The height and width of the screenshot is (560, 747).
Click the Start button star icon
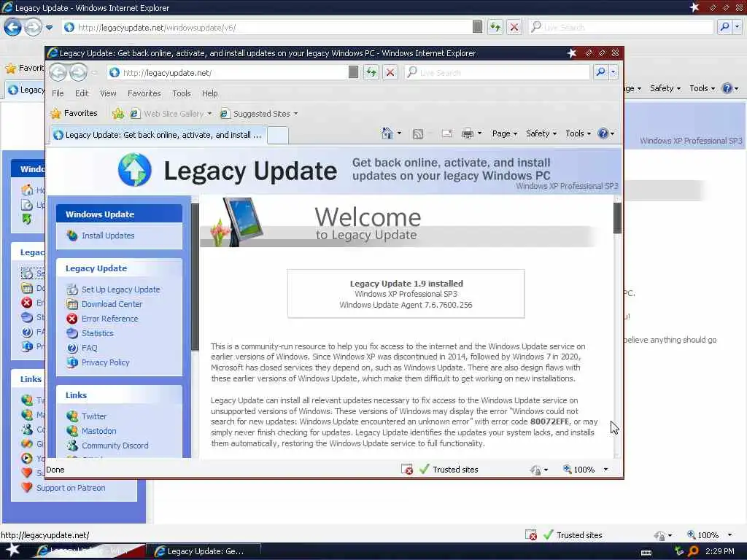click(12, 550)
